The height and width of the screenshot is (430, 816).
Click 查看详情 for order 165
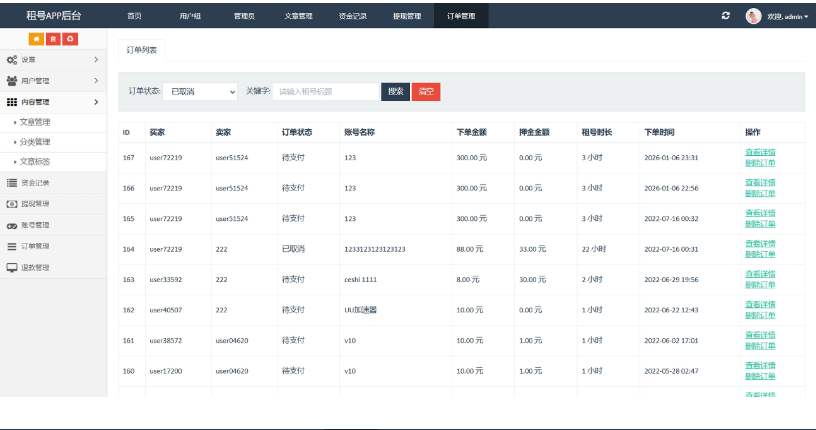[760, 213]
